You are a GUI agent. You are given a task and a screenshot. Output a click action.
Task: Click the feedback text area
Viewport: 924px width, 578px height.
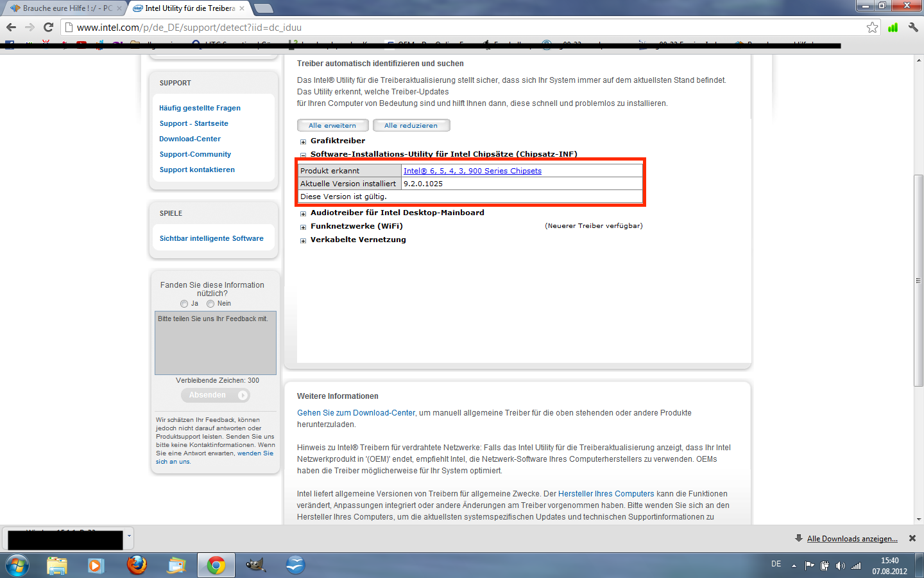click(216, 344)
